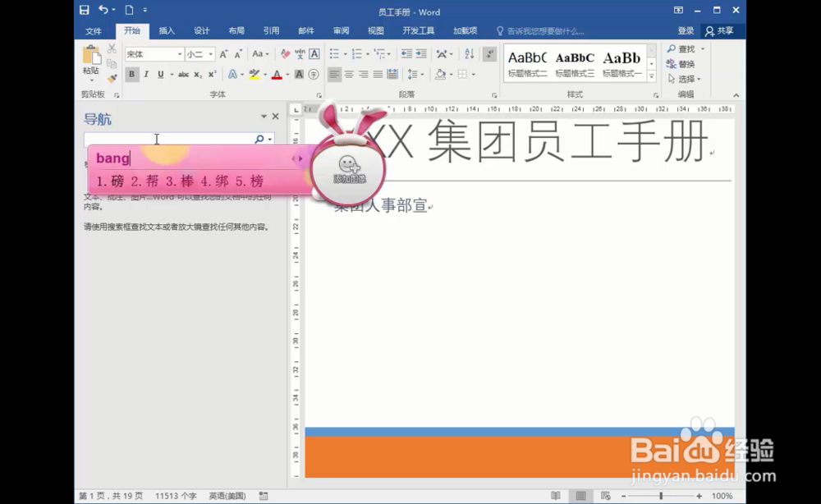Open the paragraph shading paint bucket
The image size is (821, 504).
440,75
